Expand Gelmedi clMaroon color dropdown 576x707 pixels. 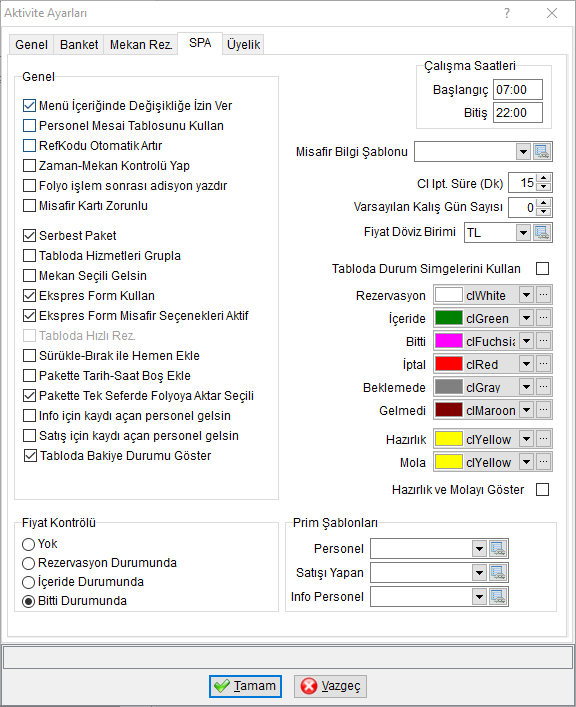click(526, 410)
